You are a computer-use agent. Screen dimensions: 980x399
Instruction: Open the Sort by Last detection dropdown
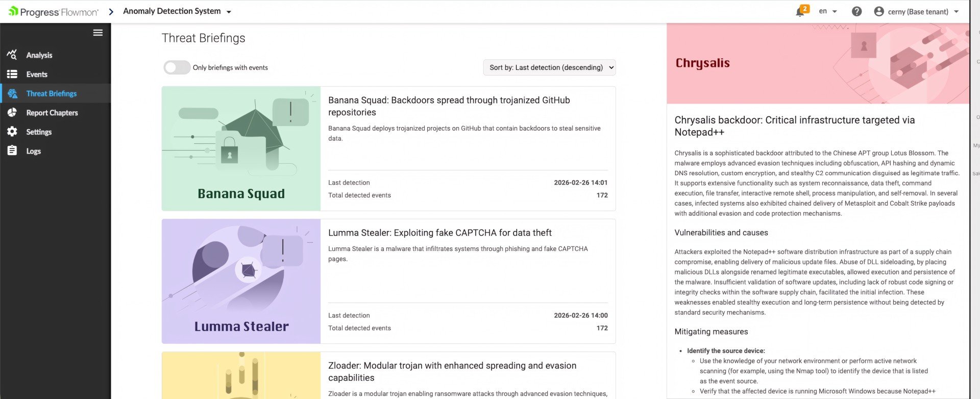(549, 67)
